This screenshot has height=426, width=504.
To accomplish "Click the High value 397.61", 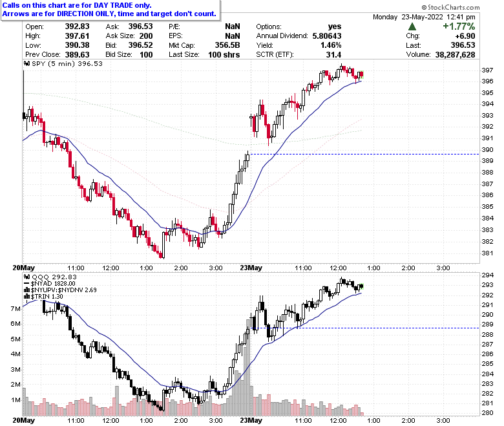I will pos(77,36).
